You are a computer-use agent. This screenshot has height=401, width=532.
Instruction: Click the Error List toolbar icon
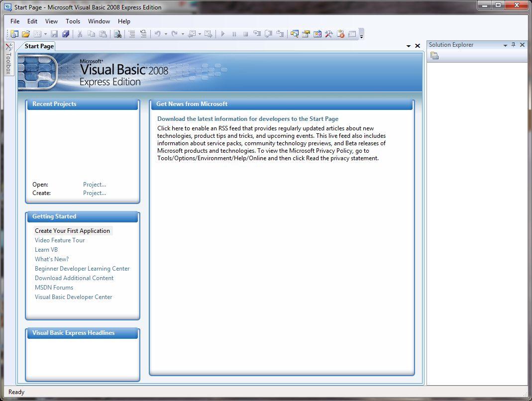pyautogui.click(x=340, y=34)
